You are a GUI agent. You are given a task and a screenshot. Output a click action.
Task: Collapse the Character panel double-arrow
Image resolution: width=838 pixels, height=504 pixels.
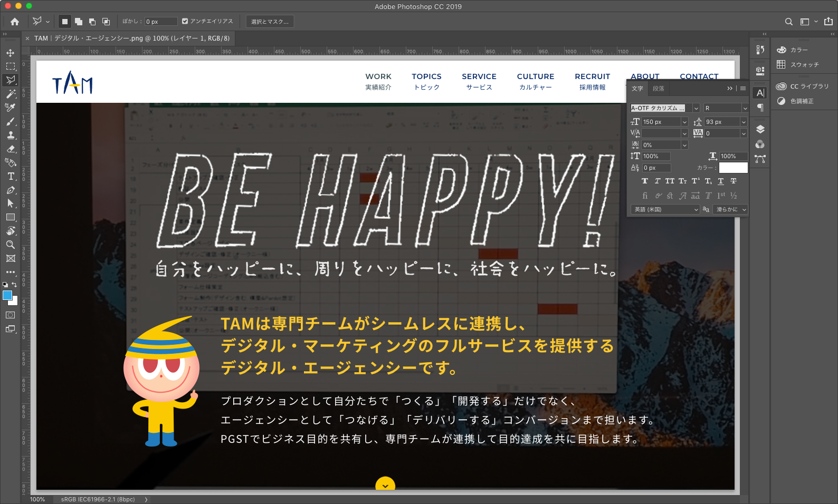(x=730, y=89)
